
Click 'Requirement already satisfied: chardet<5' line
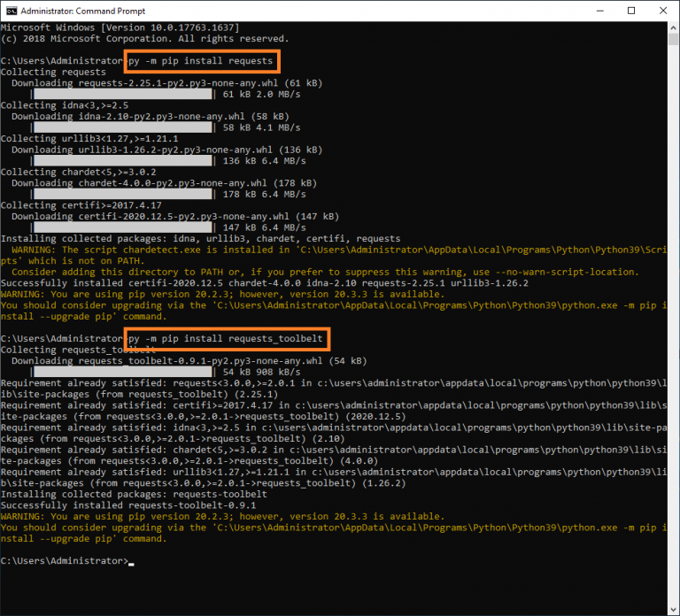[334, 455]
